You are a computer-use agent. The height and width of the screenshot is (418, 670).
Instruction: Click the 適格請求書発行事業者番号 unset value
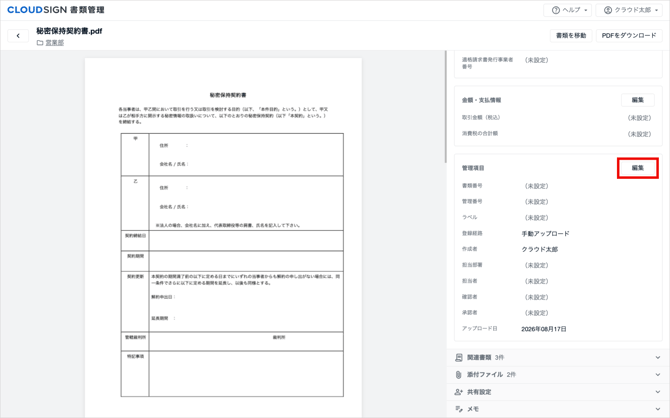(x=537, y=60)
